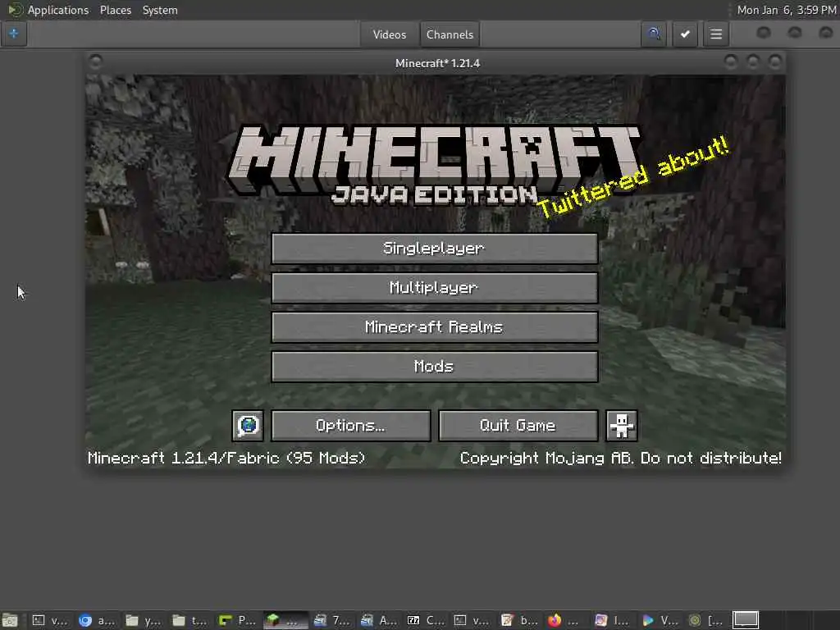Switch to the Firefox taskbar window
Viewport: 840px width, 630px height.
click(564, 620)
